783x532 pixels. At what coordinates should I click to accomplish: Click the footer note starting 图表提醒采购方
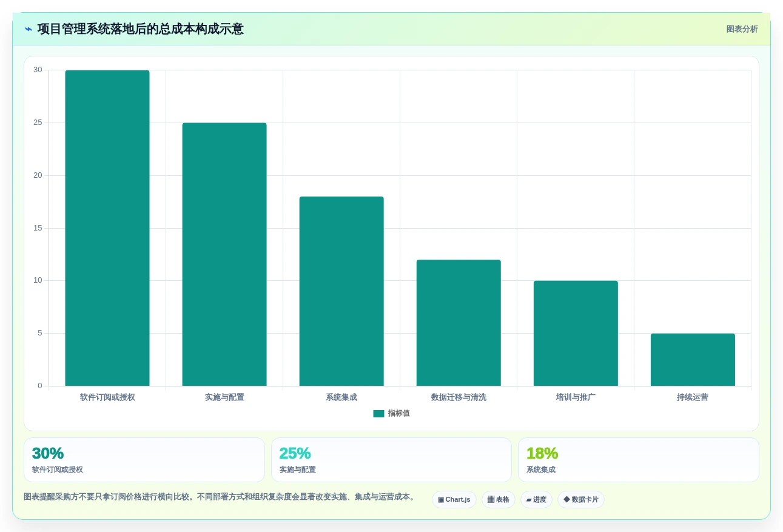pos(221,497)
